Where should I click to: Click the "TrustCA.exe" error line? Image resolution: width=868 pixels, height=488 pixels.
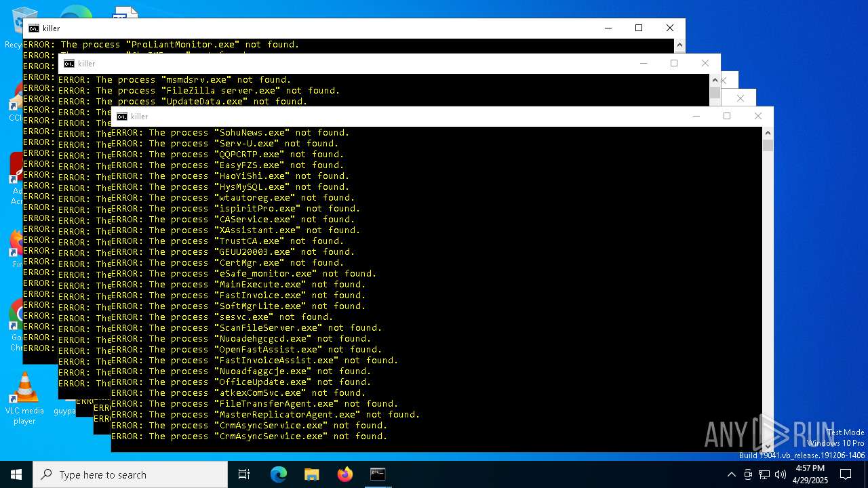pos(228,241)
